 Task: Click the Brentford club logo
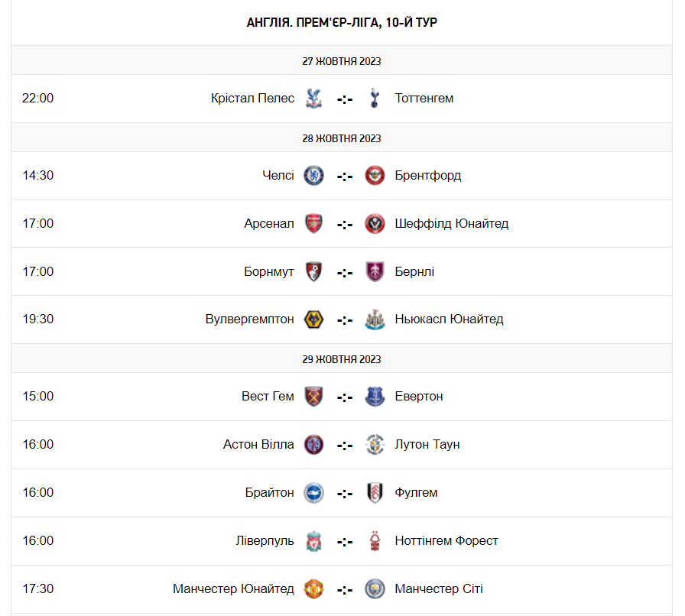375,176
